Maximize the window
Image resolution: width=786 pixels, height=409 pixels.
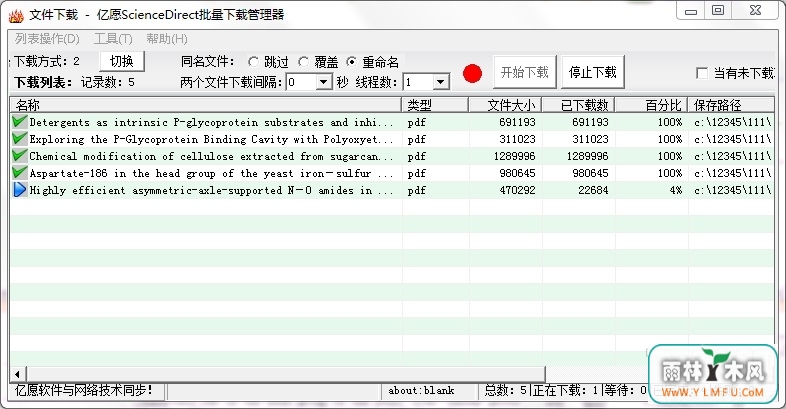(718, 11)
